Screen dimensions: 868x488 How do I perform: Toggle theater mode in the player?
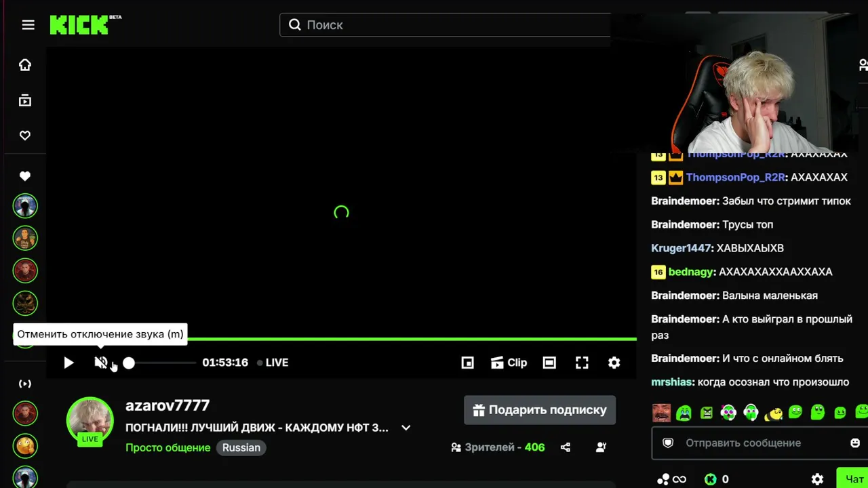coord(549,363)
